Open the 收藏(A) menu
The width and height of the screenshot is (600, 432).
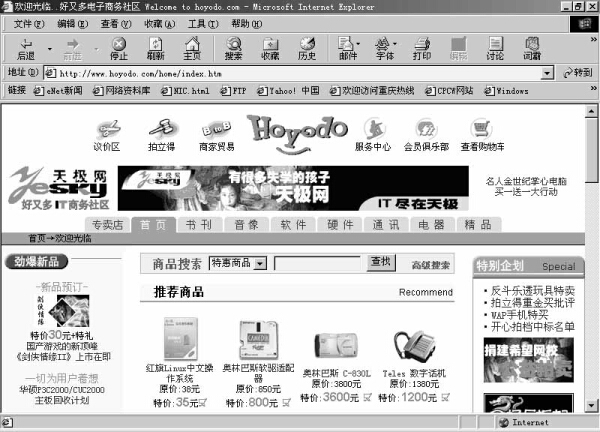click(160, 24)
